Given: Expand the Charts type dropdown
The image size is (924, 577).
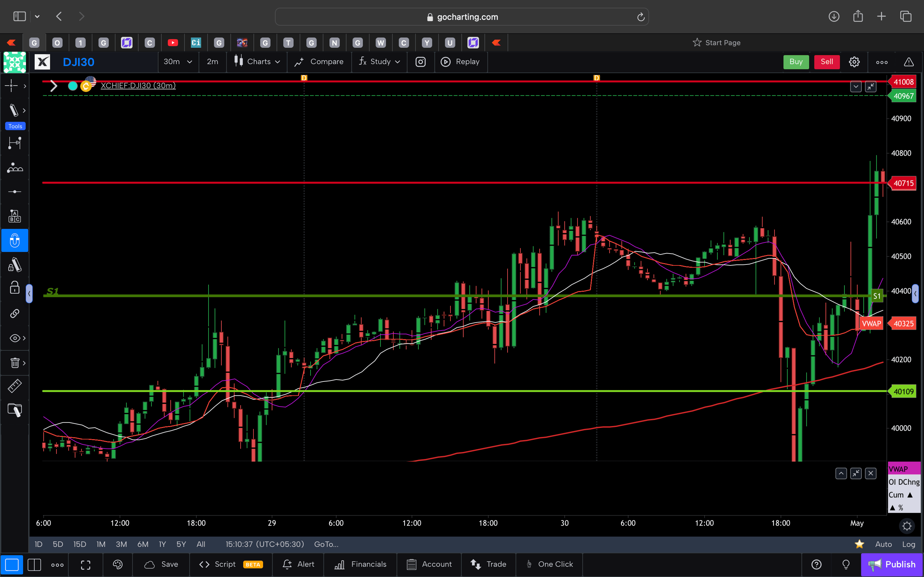Looking at the screenshot, I should coord(257,62).
